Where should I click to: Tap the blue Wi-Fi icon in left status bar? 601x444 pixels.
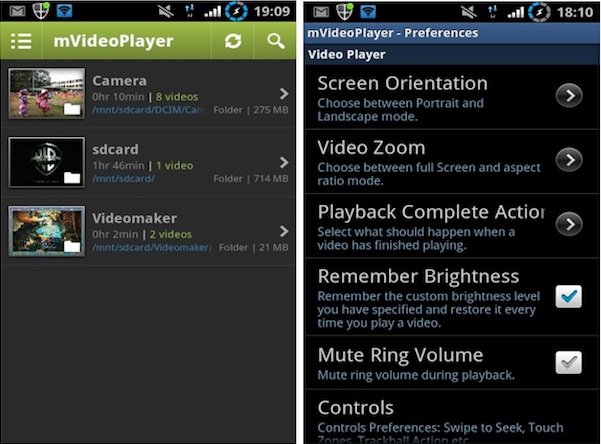(x=64, y=11)
